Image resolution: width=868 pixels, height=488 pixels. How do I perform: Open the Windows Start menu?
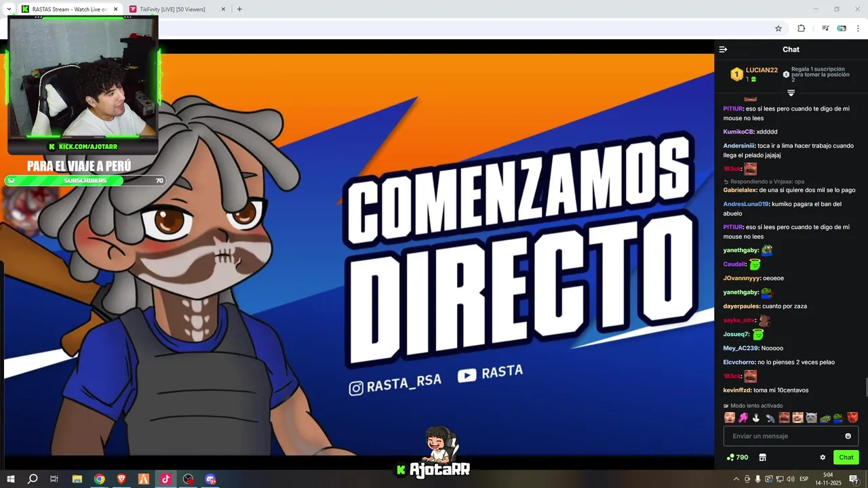[10, 479]
